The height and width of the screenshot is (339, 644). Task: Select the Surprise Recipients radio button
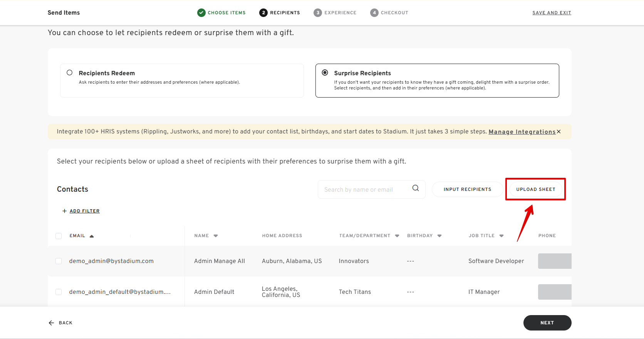[x=325, y=73]
